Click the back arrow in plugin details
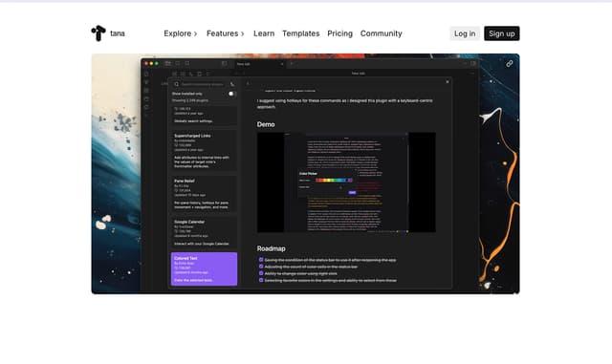The image size is (612, 364). 248,84
